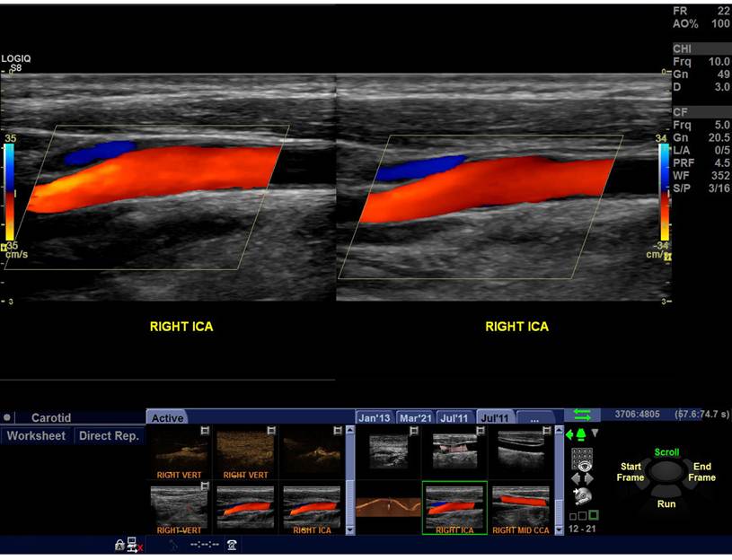Viewport: 732px width, 560px height.
Task: Open the Worksheet button
Action: [x=37, y=435]
